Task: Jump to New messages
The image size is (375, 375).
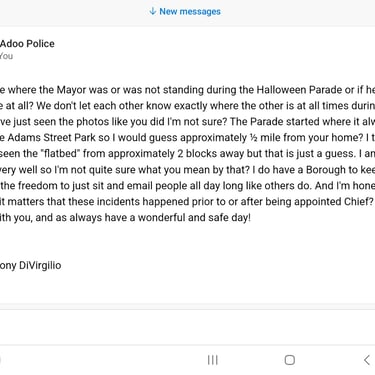Action: pos(185,12)
